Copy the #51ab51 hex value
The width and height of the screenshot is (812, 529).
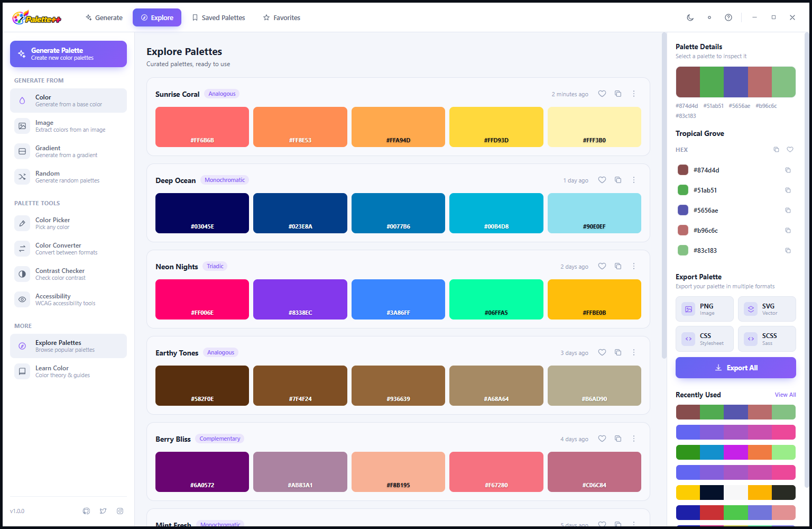coord(788,190)
